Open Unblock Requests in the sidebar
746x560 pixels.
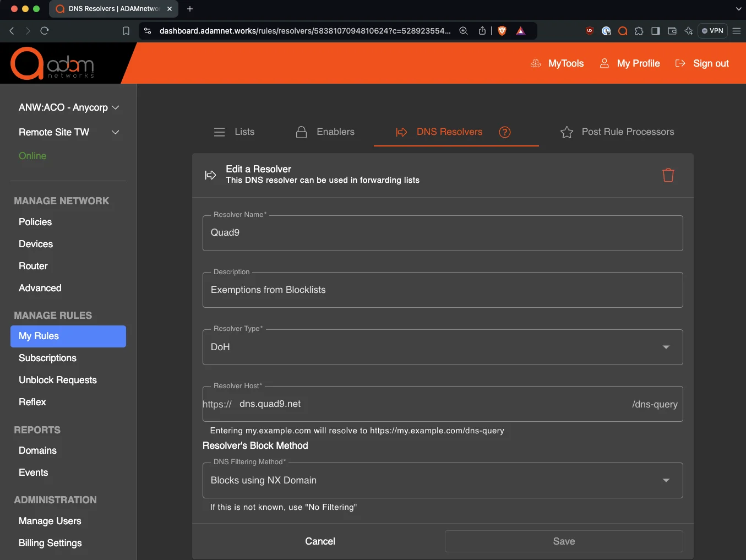tap(58, 380)
